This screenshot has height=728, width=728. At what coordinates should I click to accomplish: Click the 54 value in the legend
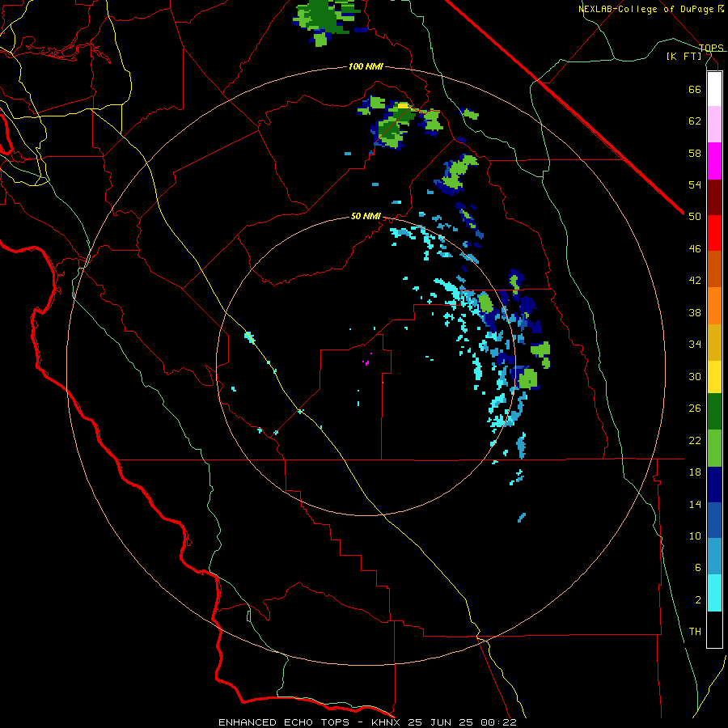point(695,184)
